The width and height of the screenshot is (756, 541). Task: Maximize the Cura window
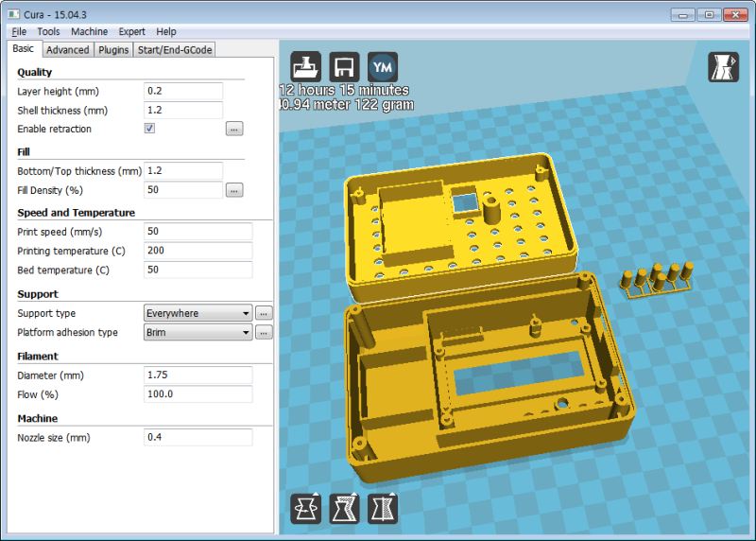[x=709, y=15]
